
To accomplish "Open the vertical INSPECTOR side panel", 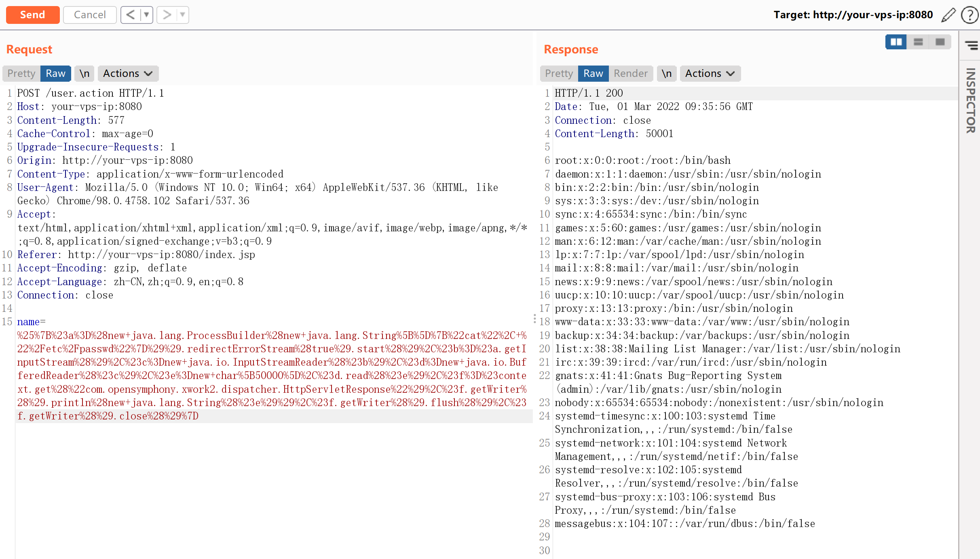I will [x=970, y=100].
